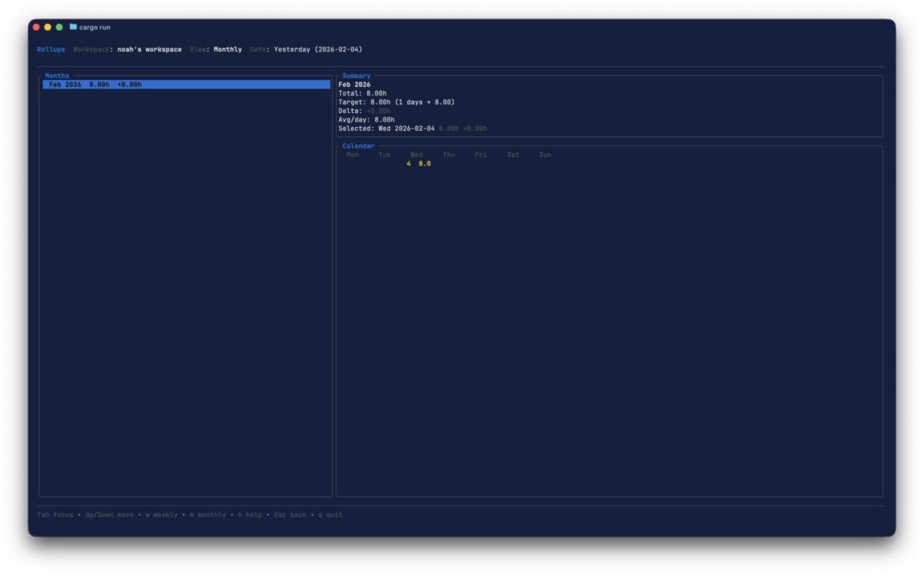Select calendar day 4 showing 8.0 hours
The height and width of the screenshot is (574, 924).
419,164
